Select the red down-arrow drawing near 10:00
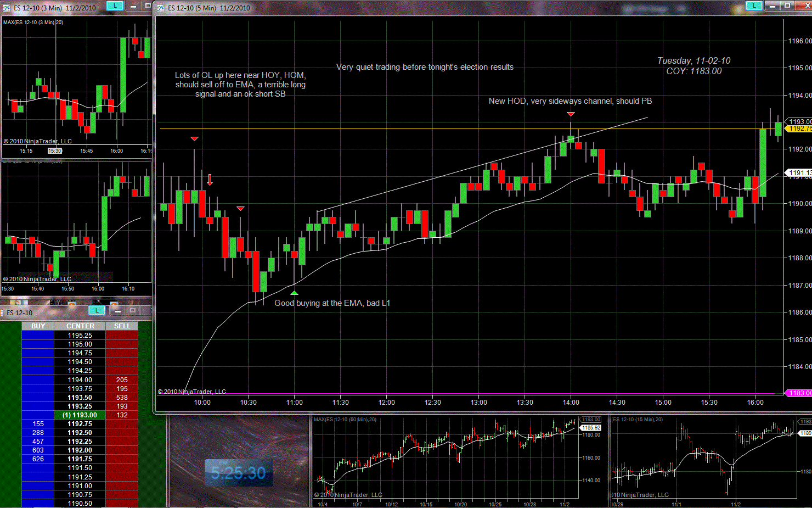The image size is (812, 508). tap(210, 180)
